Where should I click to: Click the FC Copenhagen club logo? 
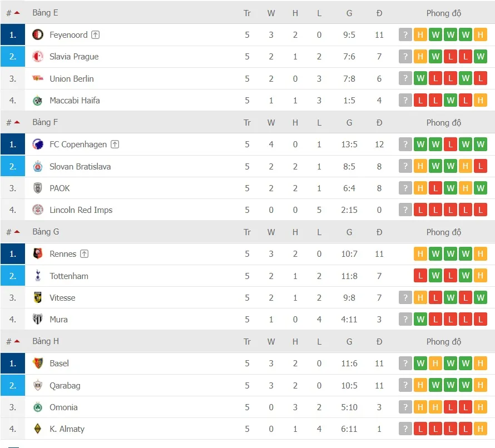(37, 144)
